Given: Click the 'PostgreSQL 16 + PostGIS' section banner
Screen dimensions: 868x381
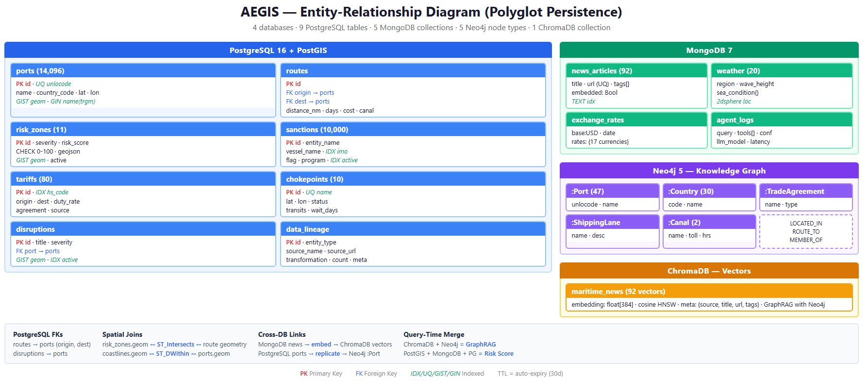Looking at the screenshot, I should pos(278,50).
